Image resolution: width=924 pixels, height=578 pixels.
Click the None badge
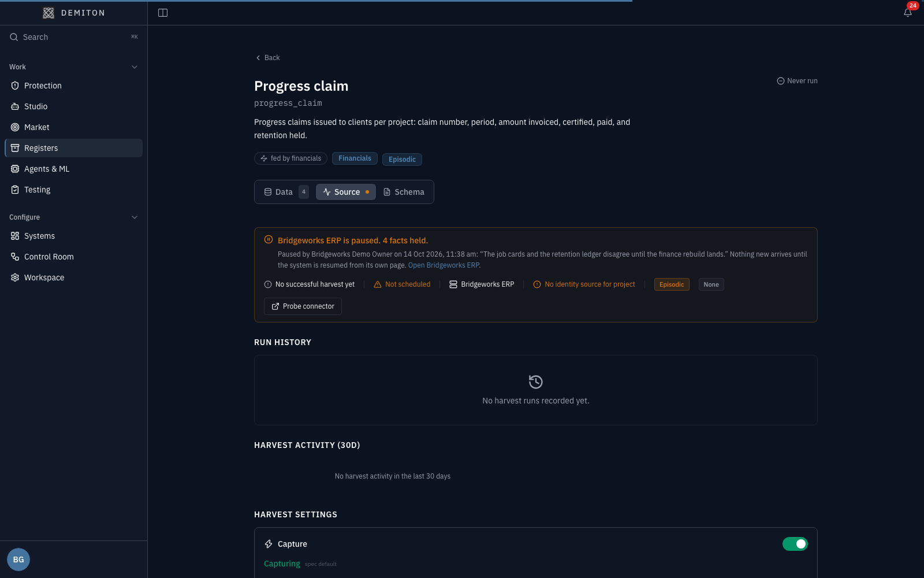click(711, 284)
